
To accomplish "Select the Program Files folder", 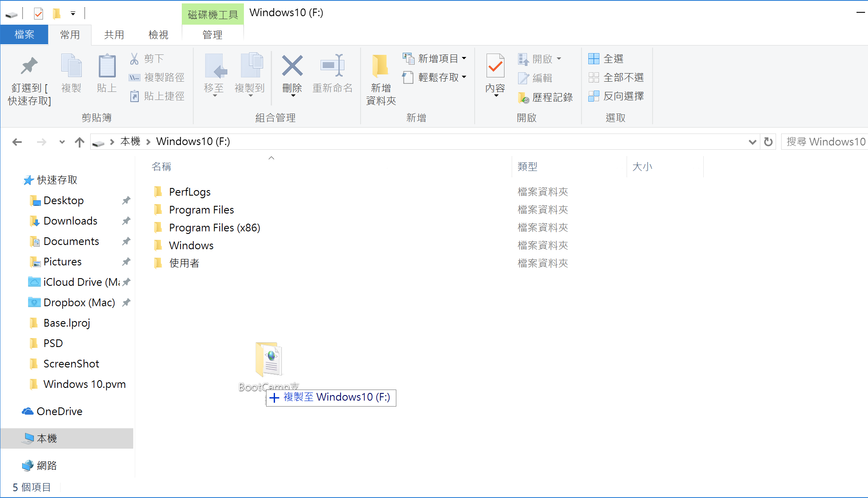I will click(201, 210).
